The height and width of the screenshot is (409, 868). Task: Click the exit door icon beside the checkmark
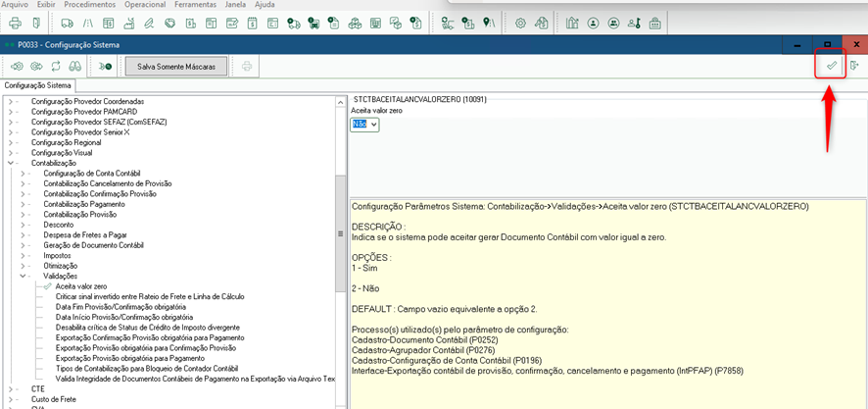854,66
